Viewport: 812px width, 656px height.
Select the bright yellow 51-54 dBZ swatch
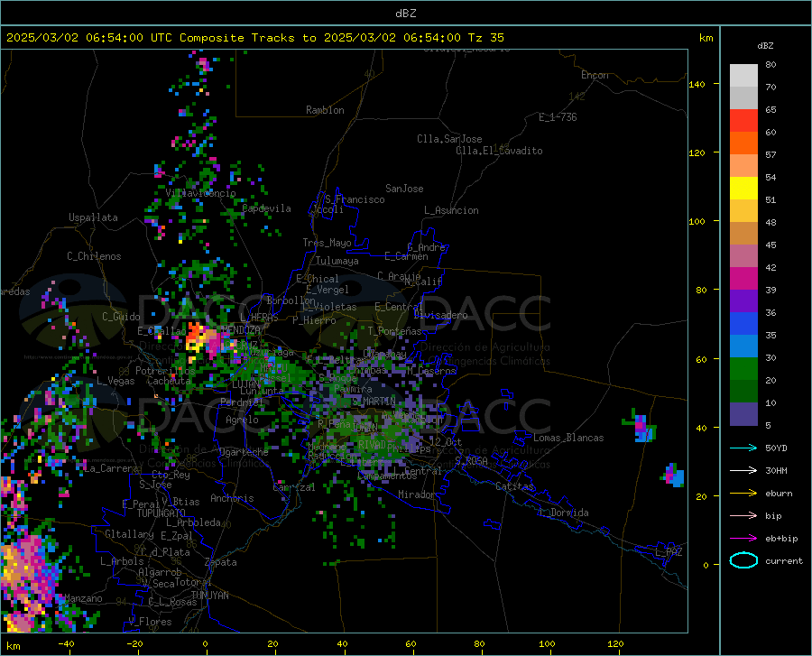(x=743, y=189)
